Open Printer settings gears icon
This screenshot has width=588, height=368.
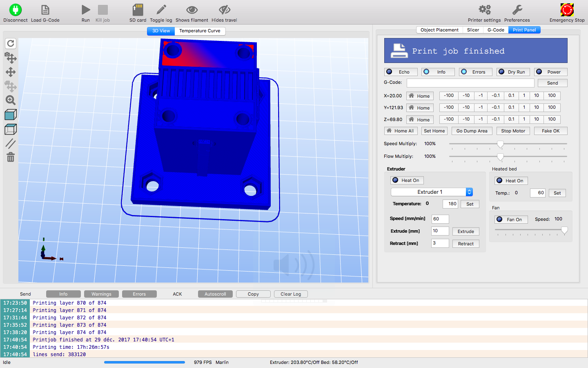(x=484, y=10)
